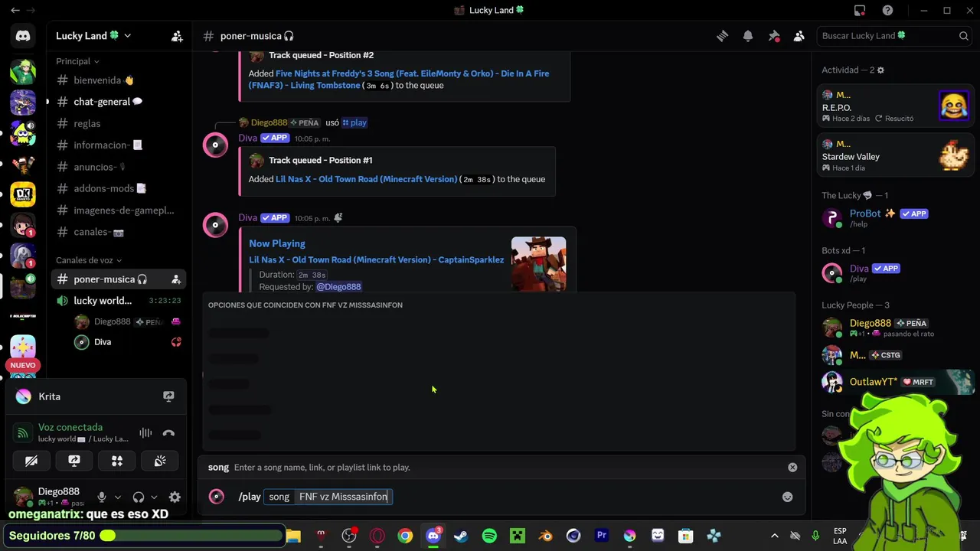Open the Threads icon in channel header

[722, 36]
